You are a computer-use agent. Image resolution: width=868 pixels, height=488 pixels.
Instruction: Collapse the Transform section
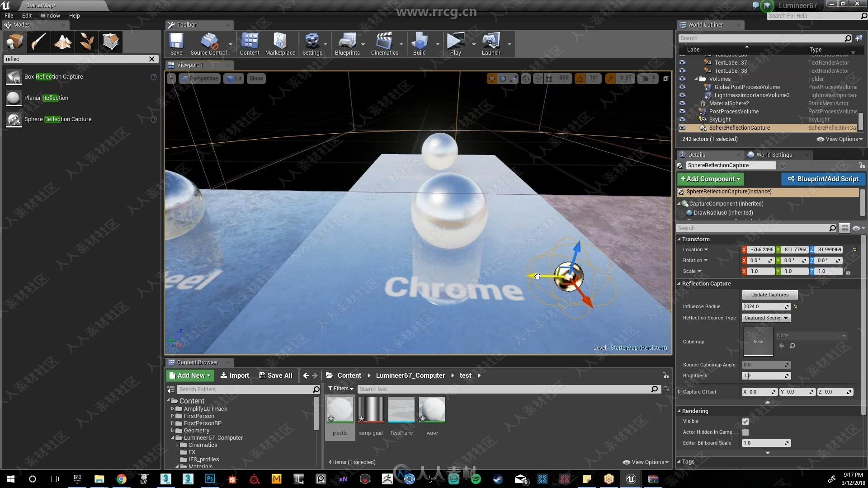(x=679, y=239)
